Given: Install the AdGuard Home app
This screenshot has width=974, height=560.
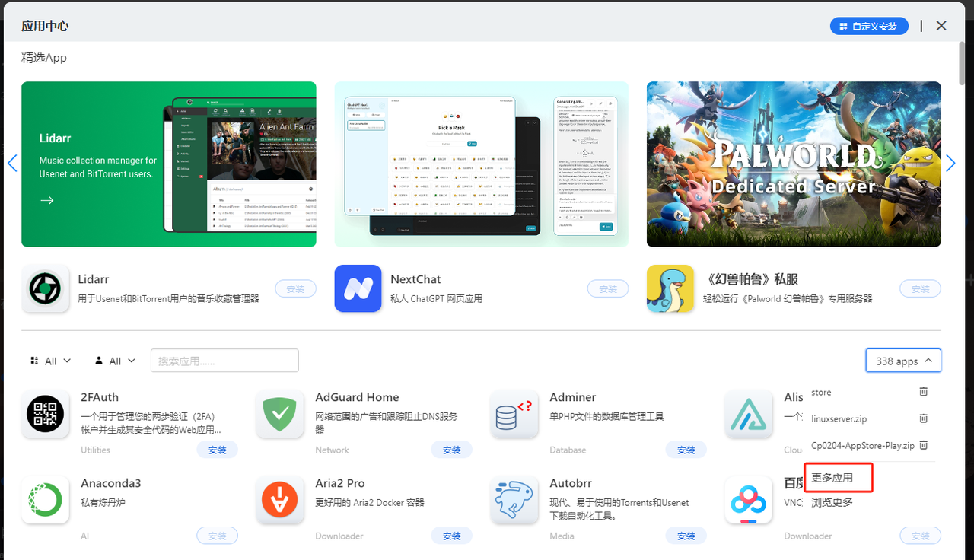Looking at the screenshot, I should click(452, 450).
